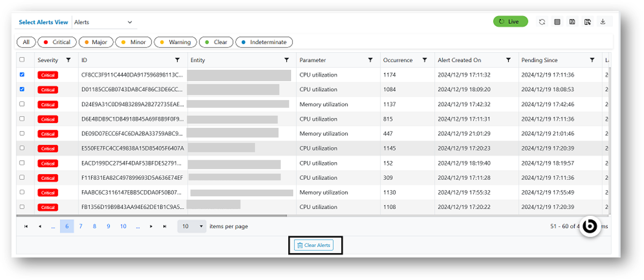Image resolution: width=644 pixels, height=280 pixels.
Task: Go to page 7
Action: [81, 226]
